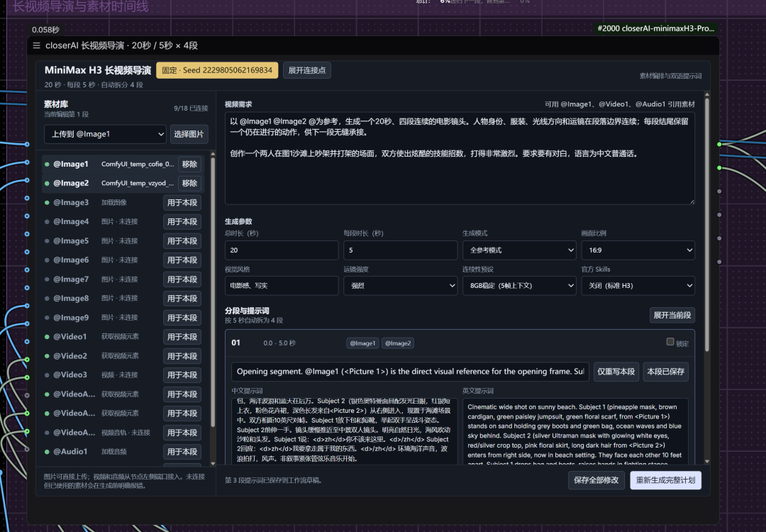The width and height of the screenshot is (766, 532).
Task: Click the 视频需求 textarea resize handle
Action: click(x=692, y=201)
